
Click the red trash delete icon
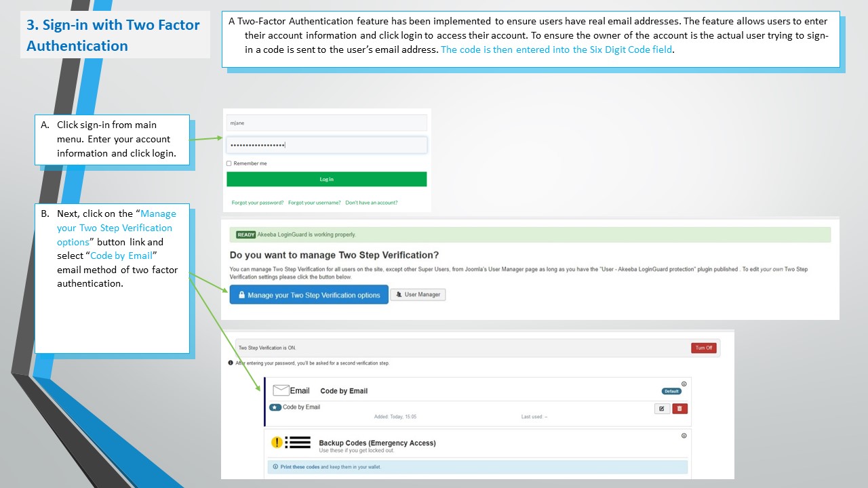coord(679,409)
